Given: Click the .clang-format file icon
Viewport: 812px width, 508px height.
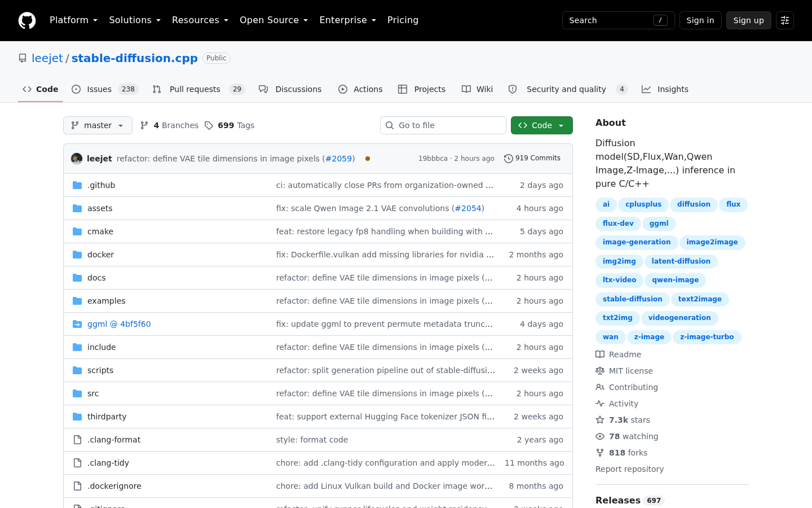Looking at the screenshot, I should point(77,440).
